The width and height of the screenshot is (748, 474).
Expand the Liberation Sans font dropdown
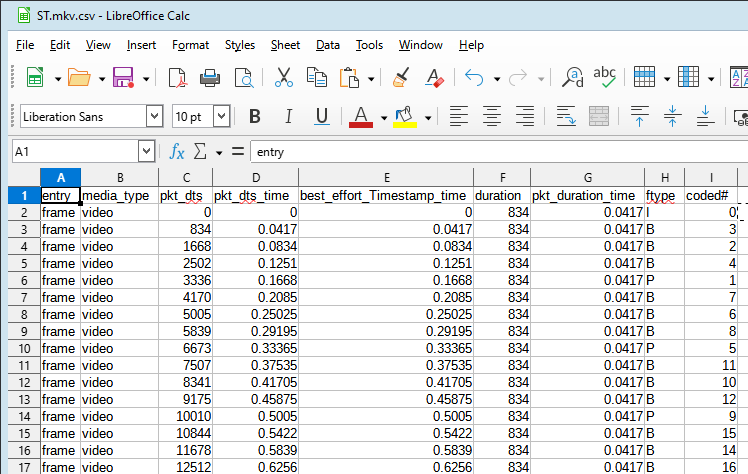(154, 117)
